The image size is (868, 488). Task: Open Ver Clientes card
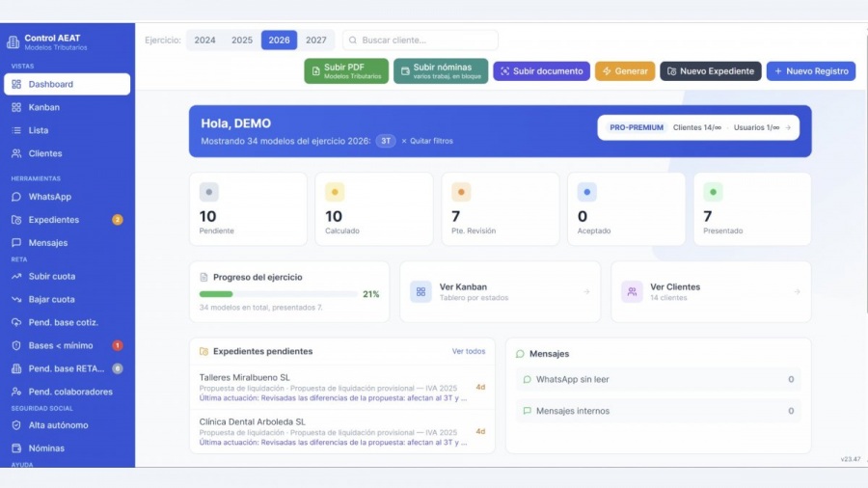712,291
